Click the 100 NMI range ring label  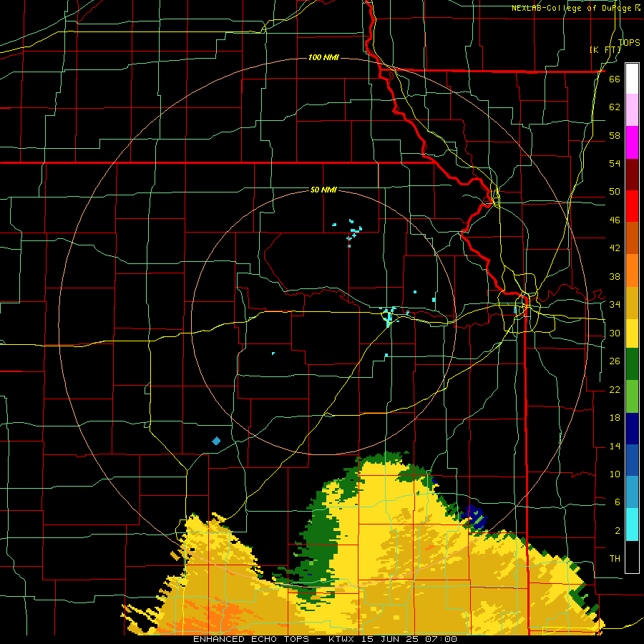click(323, 57)
